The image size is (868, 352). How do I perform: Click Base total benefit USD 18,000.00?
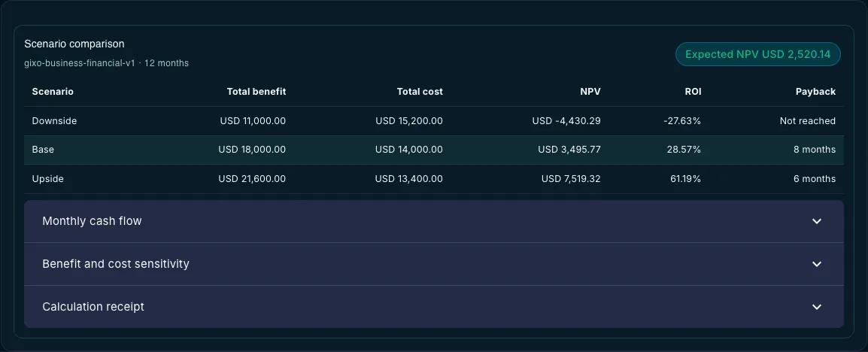pos(252,150)
